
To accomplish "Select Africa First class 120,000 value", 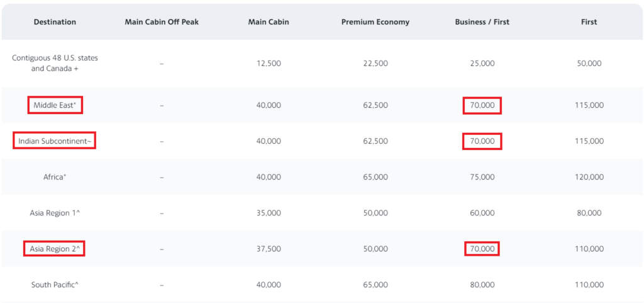I will pos(589,177).
